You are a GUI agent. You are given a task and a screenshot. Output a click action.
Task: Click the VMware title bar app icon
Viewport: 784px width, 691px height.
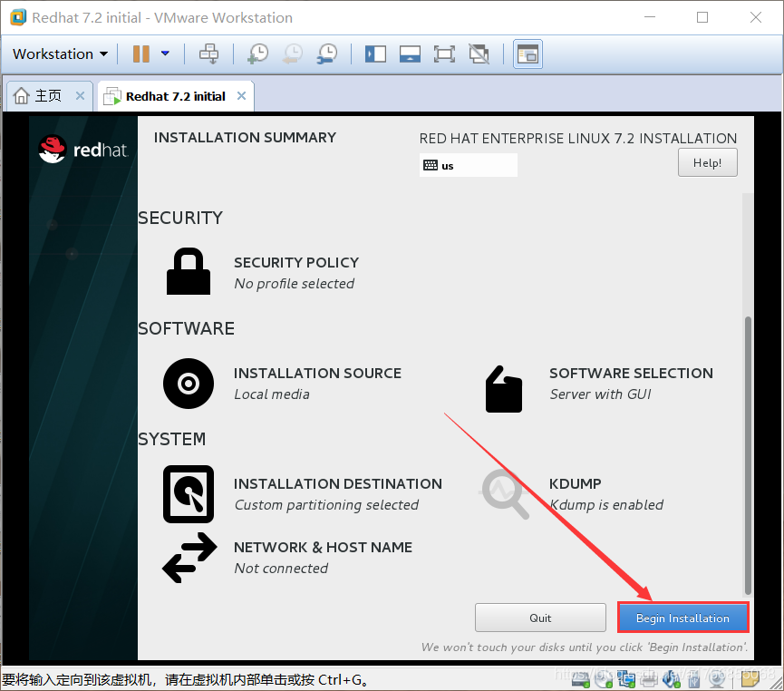(x=18, y=17)
